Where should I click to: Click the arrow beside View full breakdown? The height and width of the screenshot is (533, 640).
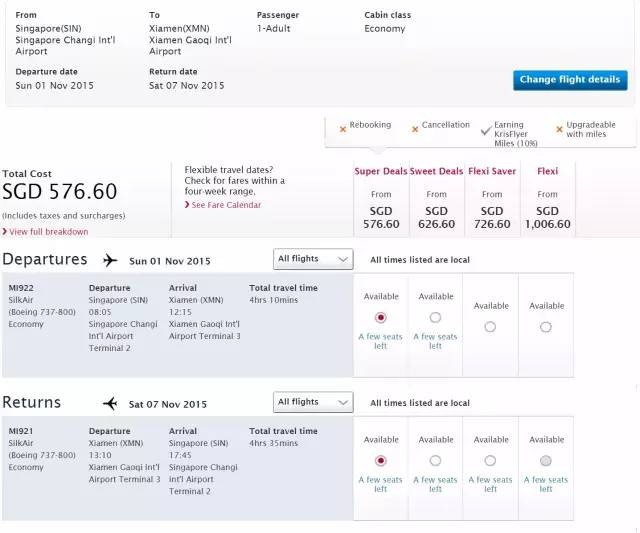coord(5,232)
